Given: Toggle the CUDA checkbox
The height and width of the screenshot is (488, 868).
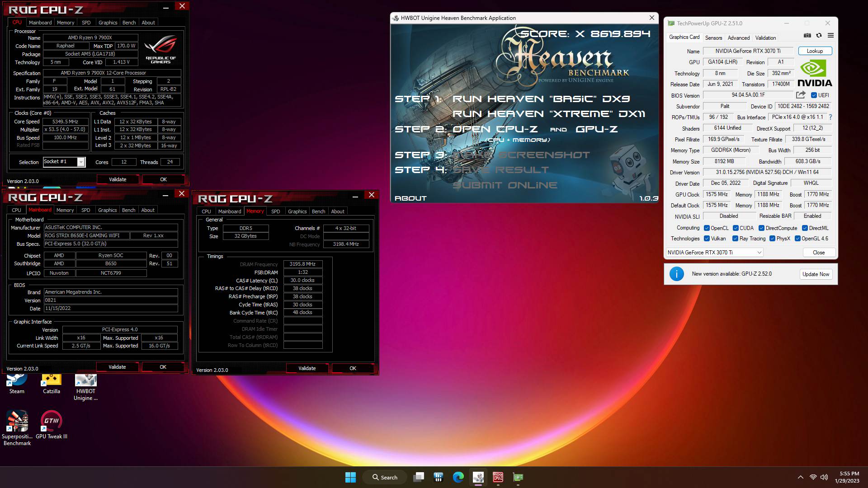Looking at the screenshot, I should (x=736, y=228).
